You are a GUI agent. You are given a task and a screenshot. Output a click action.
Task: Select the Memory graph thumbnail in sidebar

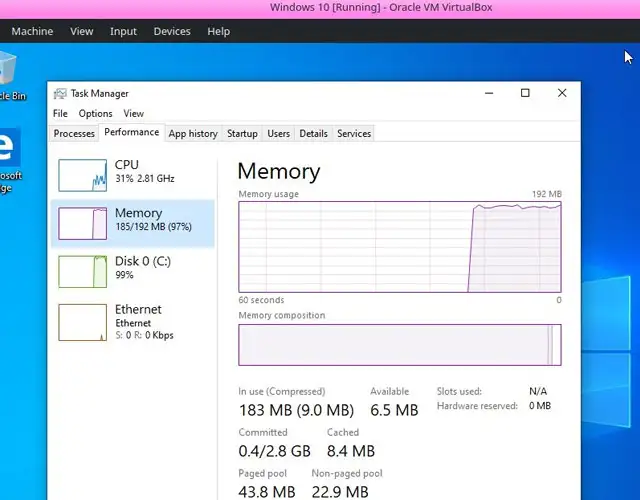pyautogui.click(x=82, y=223)
